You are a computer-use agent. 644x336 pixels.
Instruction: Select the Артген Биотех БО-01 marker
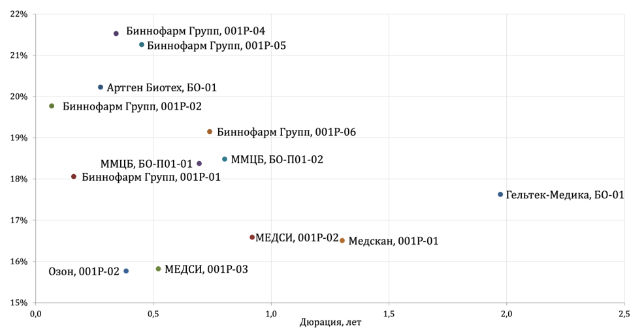tap(101, 87)
